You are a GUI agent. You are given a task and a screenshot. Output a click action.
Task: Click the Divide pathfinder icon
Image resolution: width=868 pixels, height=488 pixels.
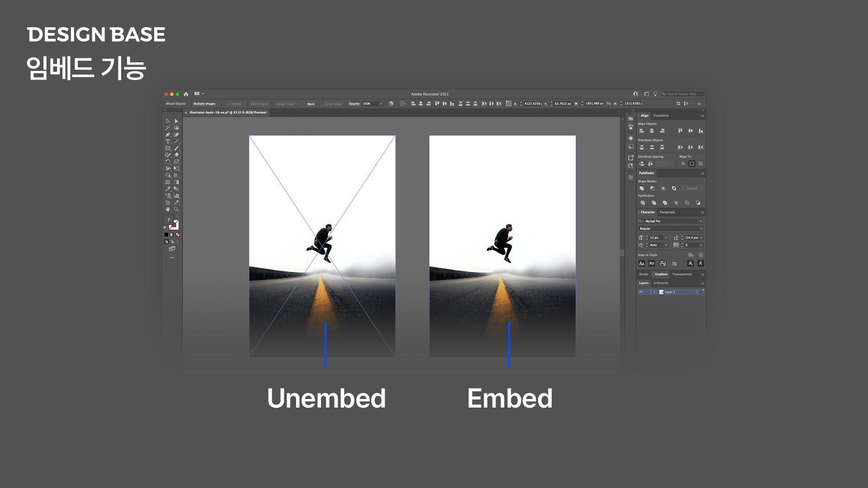tap(643, 203)
